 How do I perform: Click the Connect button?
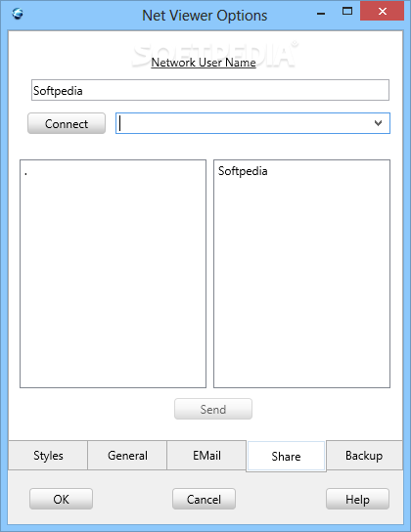click(67, 123)
